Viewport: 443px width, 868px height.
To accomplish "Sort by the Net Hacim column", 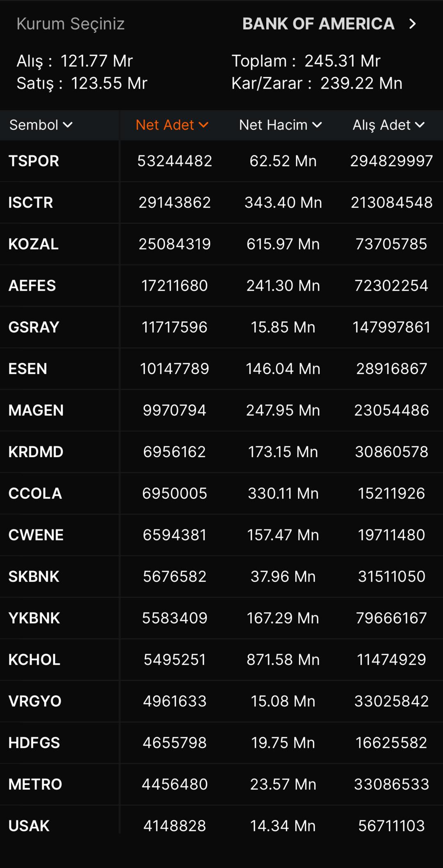I will [x=273, y=125].
